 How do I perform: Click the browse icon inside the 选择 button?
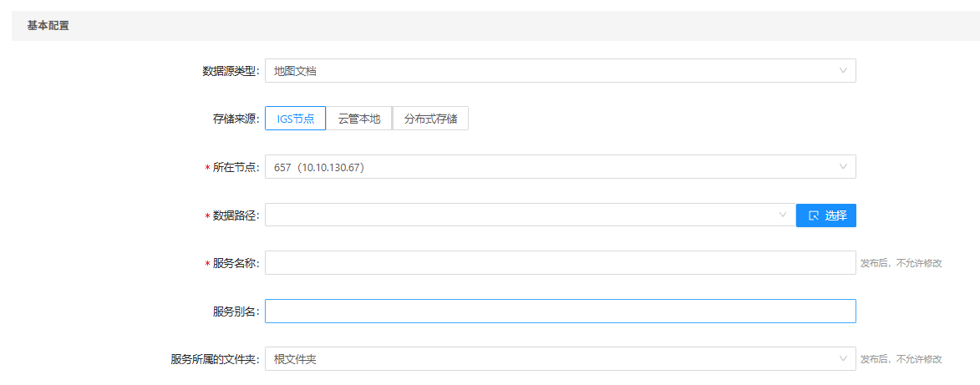click(814, 215)
